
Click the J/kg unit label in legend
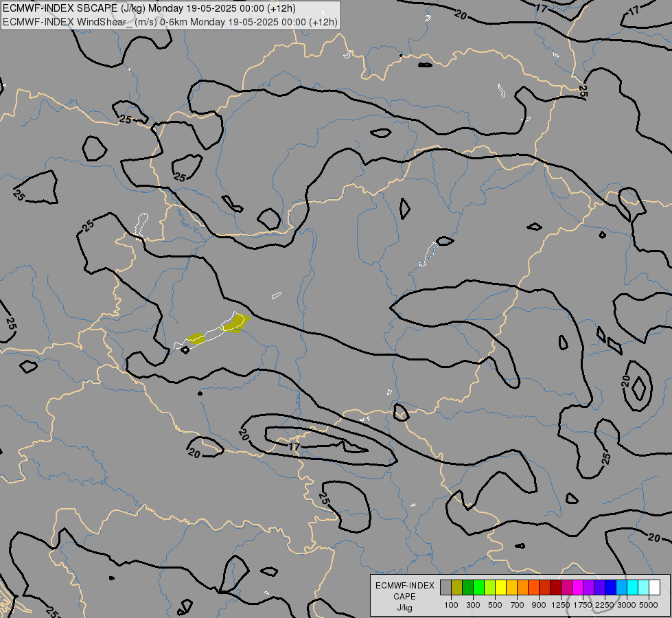[404, 608]
